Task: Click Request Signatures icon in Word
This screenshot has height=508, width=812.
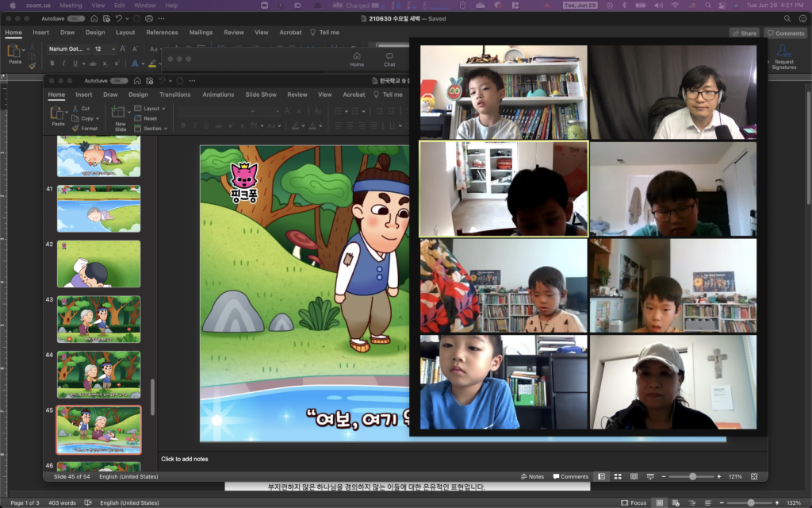Action: pos(783,52)
